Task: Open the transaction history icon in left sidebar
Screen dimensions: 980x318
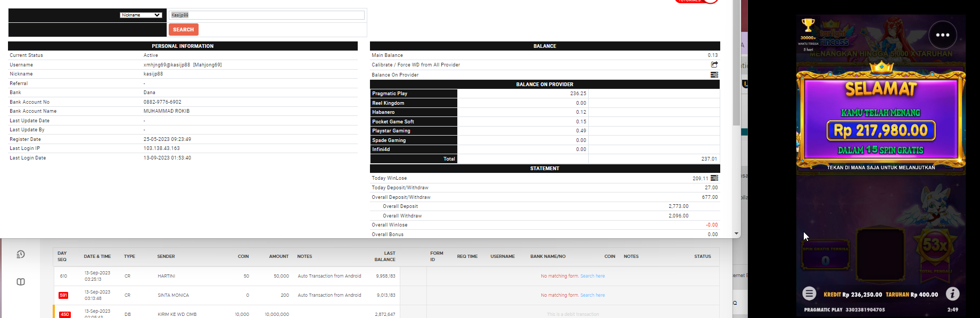Action: pos(21,254)
